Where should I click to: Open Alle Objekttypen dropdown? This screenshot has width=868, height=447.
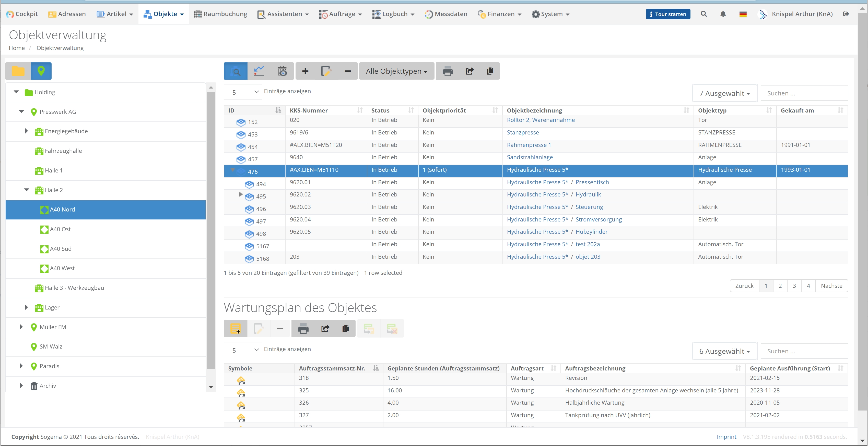397,71
